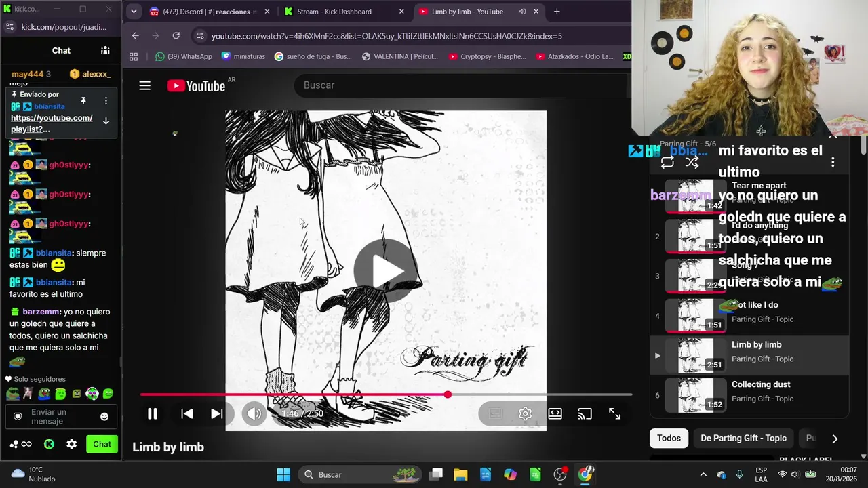Show hidden system tray icons
This screenshot has height=488, width=868.
pyautogui.click(x=703, y=474)
